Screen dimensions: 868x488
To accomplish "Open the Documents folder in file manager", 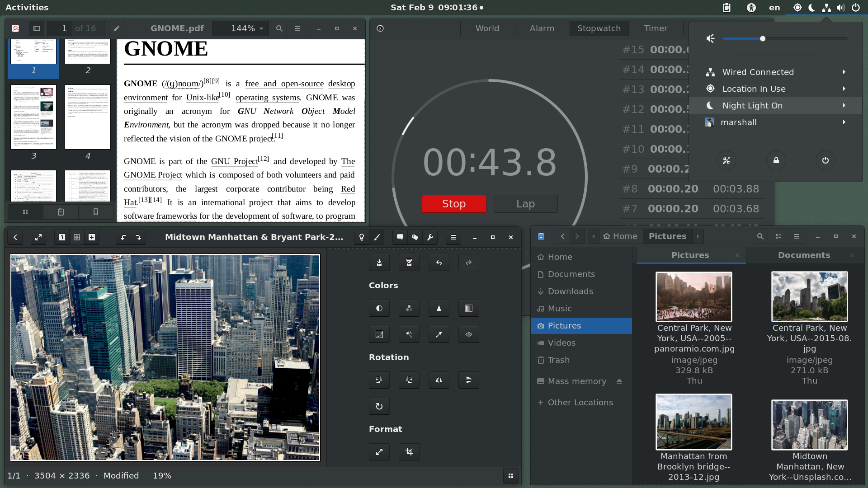I will click(x=571, y=274).
